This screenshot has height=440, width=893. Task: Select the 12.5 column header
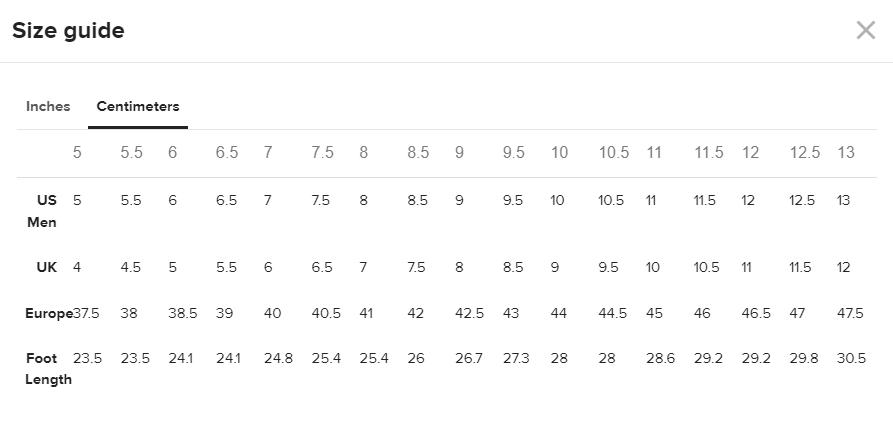pyautogui.click(x=805, y=153)
